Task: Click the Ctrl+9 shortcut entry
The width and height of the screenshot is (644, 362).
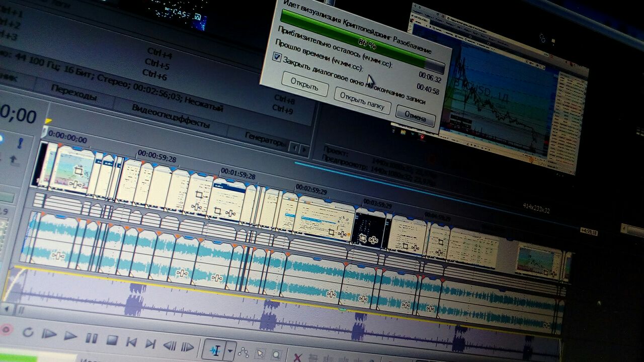Action: tap(283, 109)
